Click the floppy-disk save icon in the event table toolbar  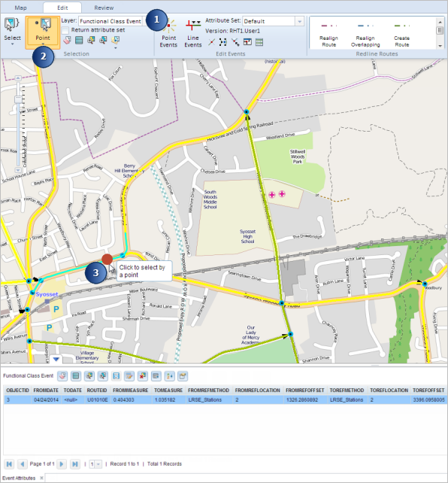(116, 376)
